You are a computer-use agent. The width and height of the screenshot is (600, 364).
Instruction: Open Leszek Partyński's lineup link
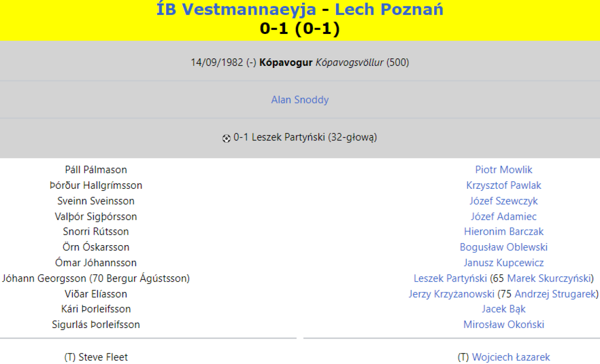click(x=450, y=278)
